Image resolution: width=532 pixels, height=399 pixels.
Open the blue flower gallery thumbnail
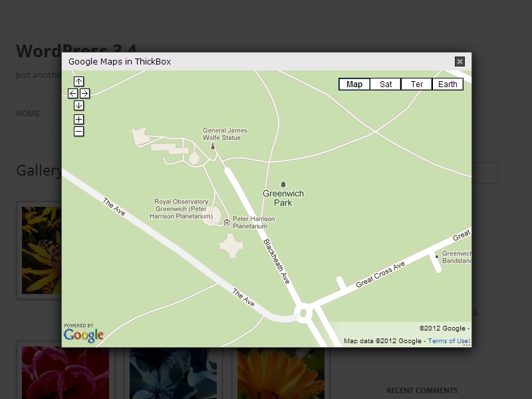[x=173, y=373]
